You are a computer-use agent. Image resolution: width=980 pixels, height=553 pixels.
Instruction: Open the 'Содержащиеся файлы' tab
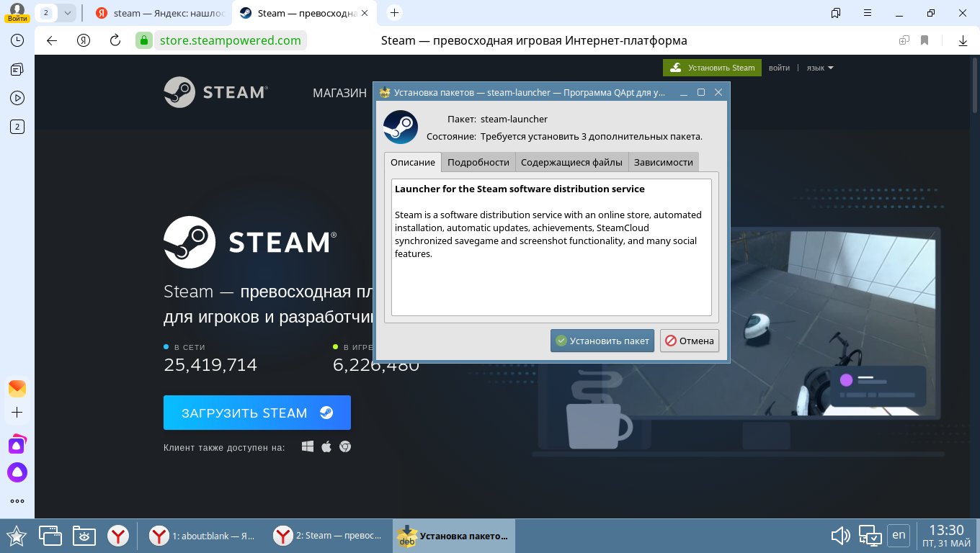click(x=572, y=162)
